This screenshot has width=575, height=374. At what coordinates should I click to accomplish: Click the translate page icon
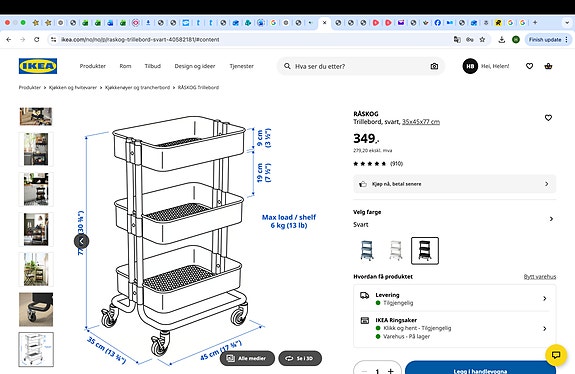(457, 39)
